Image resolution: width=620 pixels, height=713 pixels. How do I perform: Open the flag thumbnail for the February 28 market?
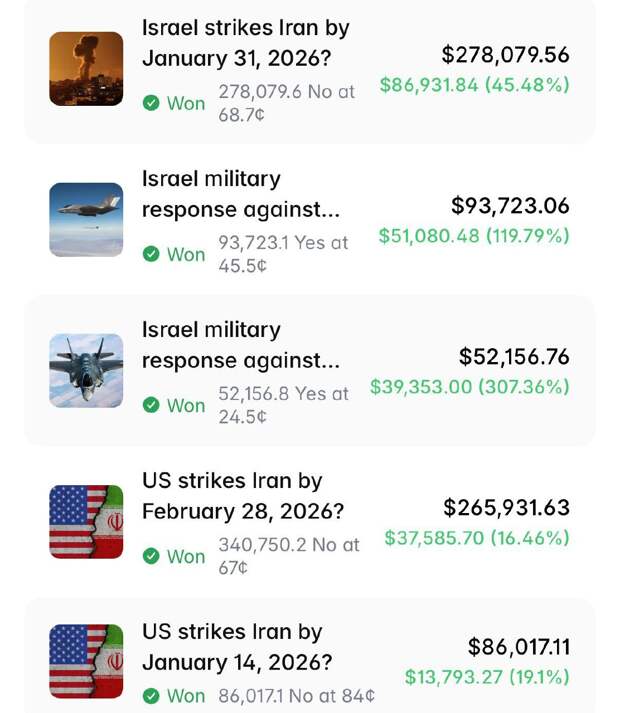pyautogui.click(x=86, y=522)
